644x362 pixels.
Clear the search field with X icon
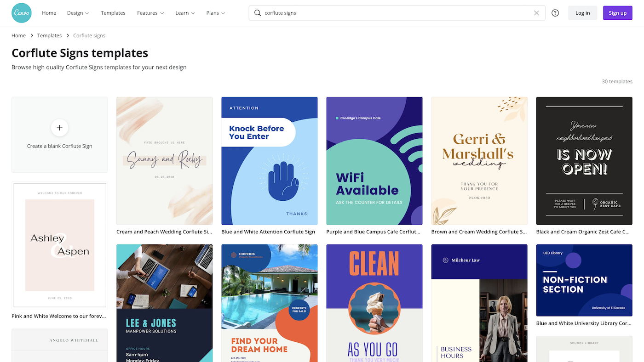[536, 13]
